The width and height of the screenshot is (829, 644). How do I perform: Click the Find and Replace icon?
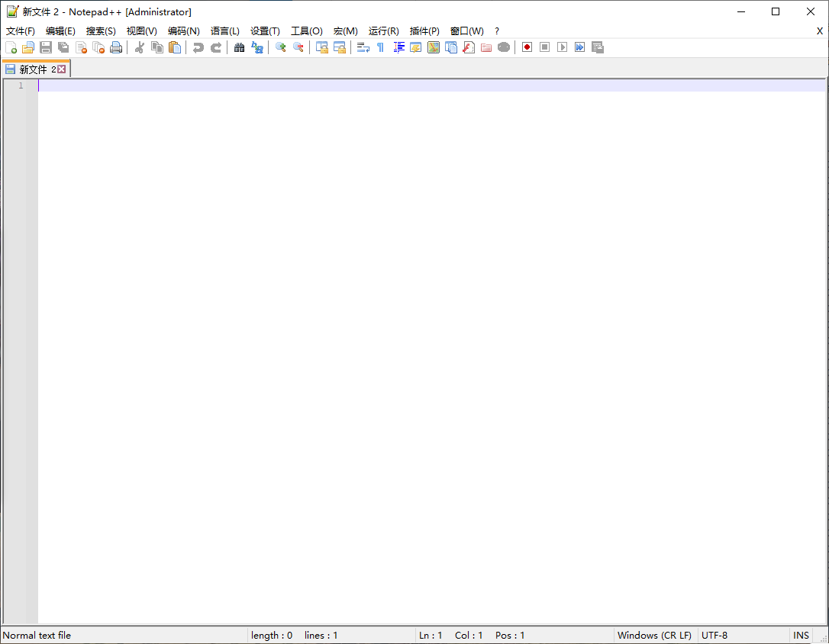pos(257,47)
